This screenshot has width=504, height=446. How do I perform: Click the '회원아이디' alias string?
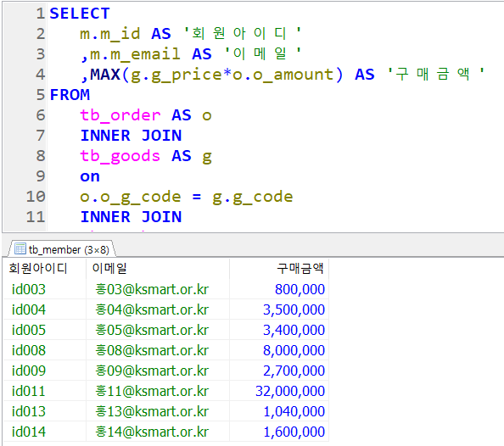pyautogui.click(x=243, y=33)
